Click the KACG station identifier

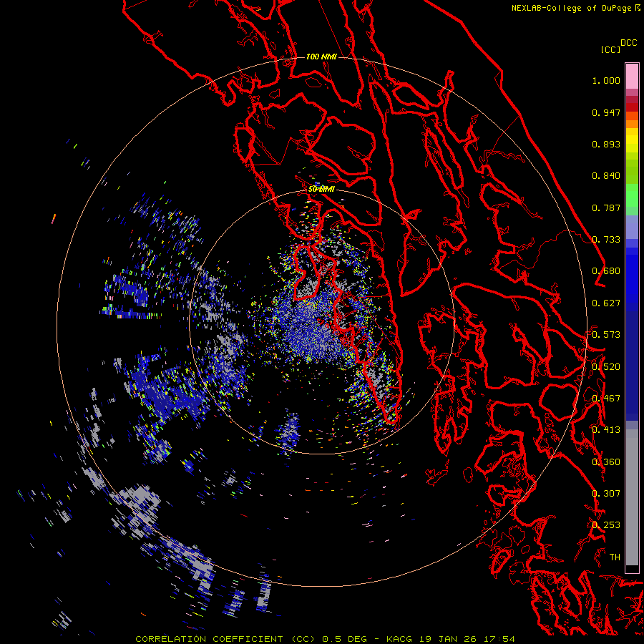click(399, 639)
